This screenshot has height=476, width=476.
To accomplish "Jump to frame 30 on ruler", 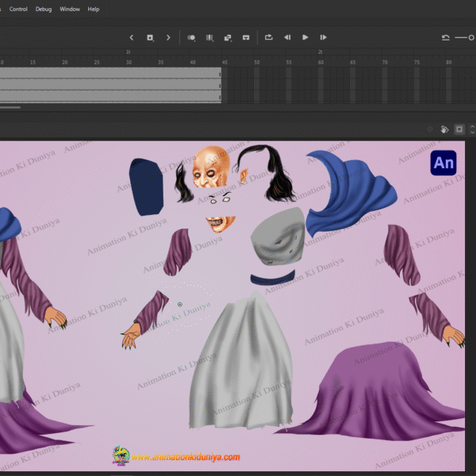I will coord(129,62).
